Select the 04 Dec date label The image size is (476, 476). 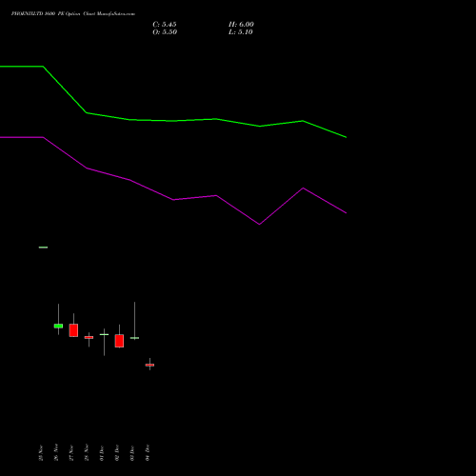click(x=148, y=453)
